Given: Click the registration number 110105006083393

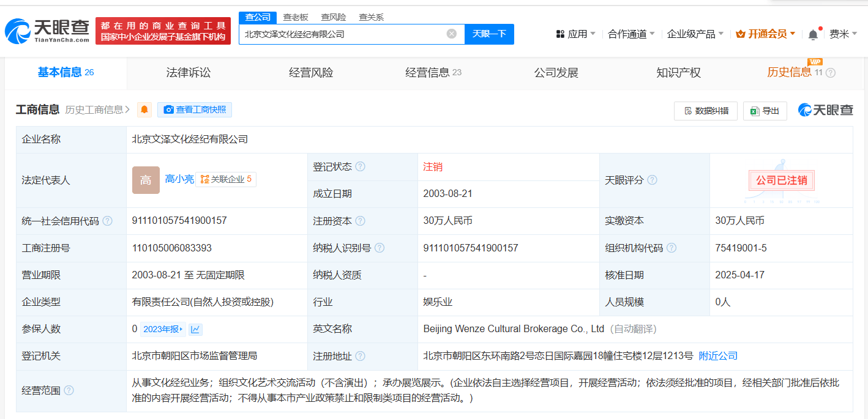Looking at the screenshot, I should (172, 248).
